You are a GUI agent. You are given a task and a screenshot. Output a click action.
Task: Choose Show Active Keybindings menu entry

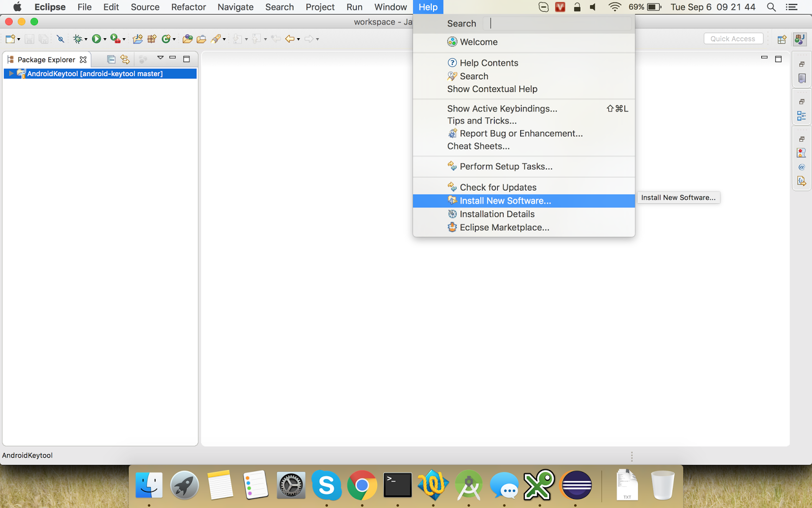click(x=524, y=109)
